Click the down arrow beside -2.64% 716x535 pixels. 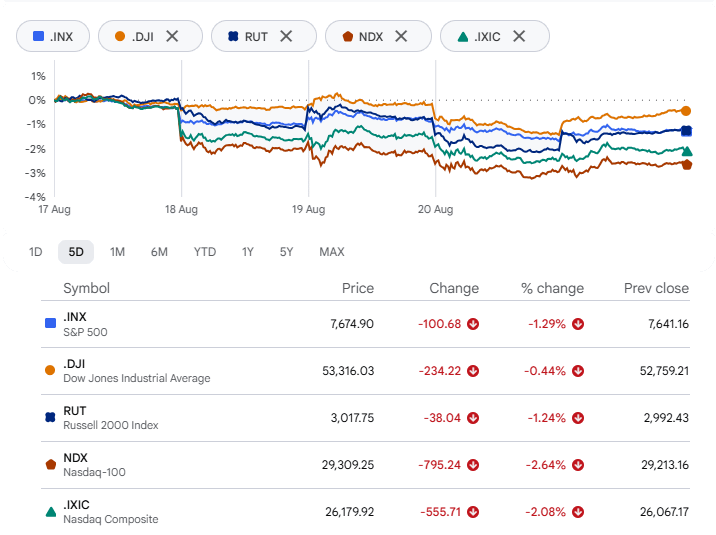[578, 465]
